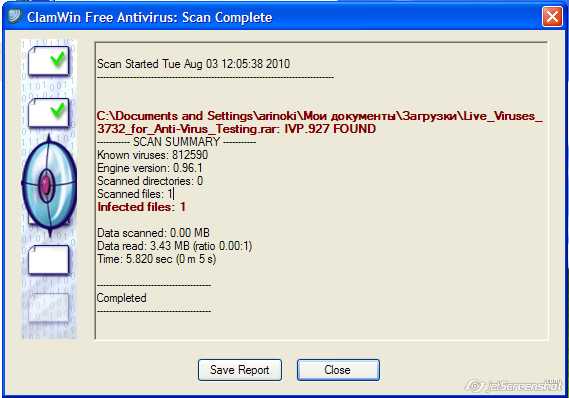Click the blue target scanner icon

pyautogui.click(x=49, y=185)
